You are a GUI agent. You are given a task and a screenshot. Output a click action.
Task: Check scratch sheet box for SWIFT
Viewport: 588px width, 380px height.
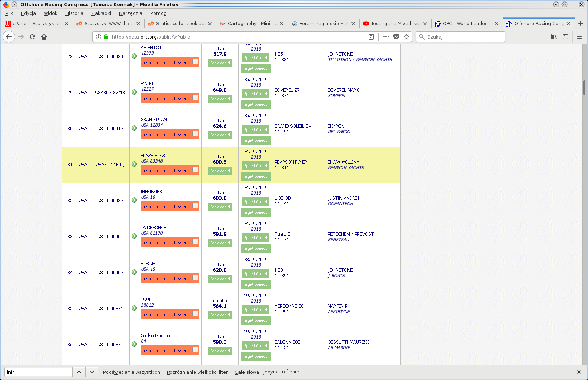(x=195, y=97)
